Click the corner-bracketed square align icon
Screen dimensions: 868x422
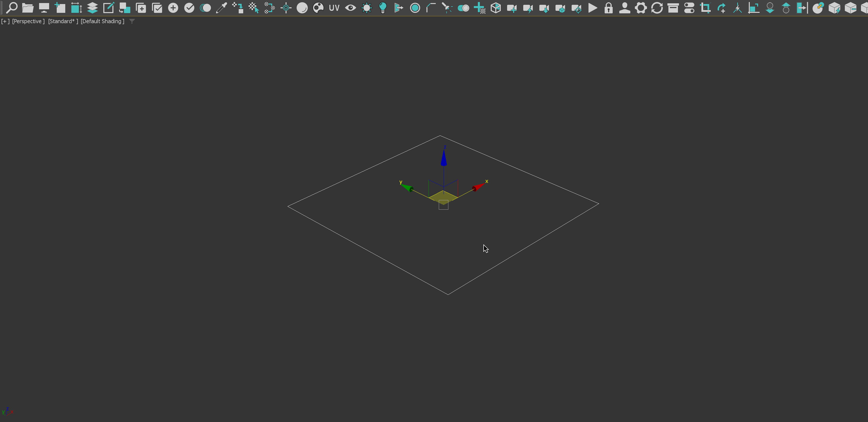(754, 7)
